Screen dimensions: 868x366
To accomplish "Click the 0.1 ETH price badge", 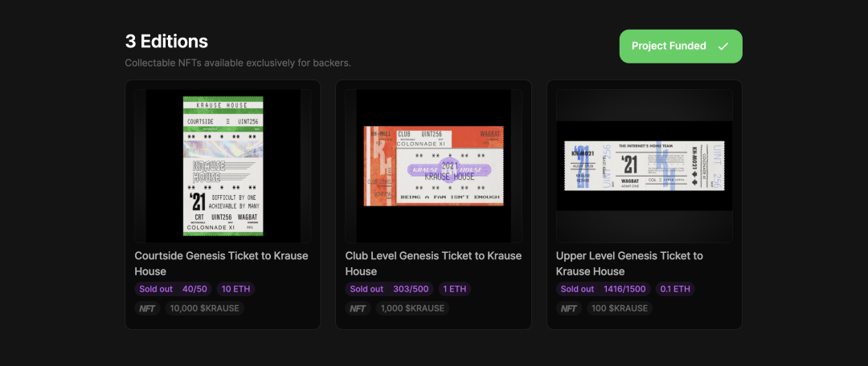I will point(675,289).
